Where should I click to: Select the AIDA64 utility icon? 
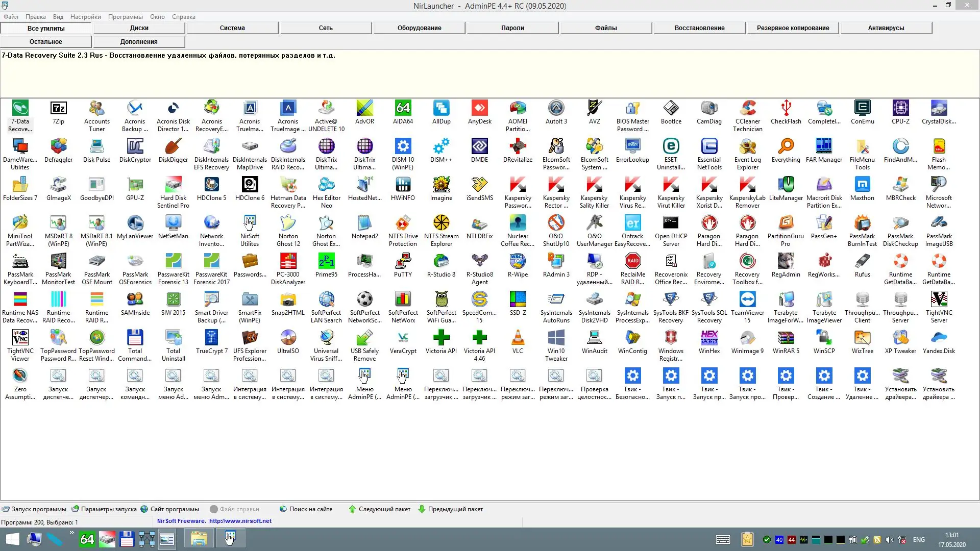403,108
